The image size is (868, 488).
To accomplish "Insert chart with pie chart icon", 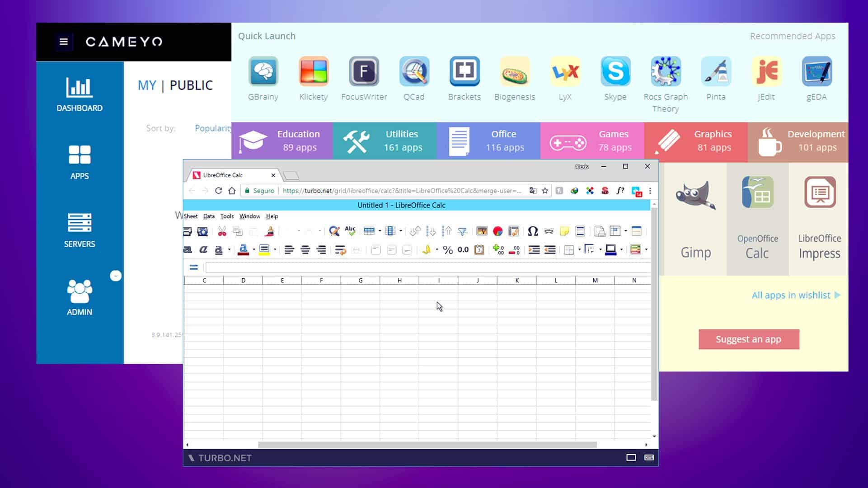I will 497,231.
